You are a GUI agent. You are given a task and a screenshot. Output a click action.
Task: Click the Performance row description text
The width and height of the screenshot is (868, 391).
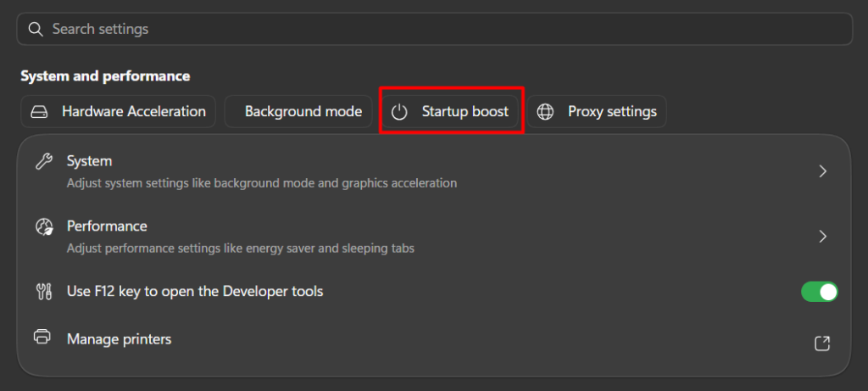click(x=241, y=249)
